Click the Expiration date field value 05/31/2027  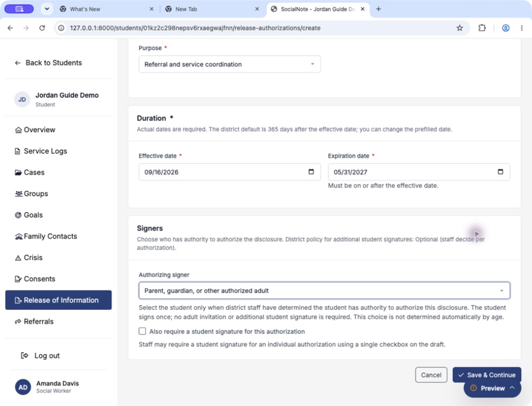click(x=350, y=172)
